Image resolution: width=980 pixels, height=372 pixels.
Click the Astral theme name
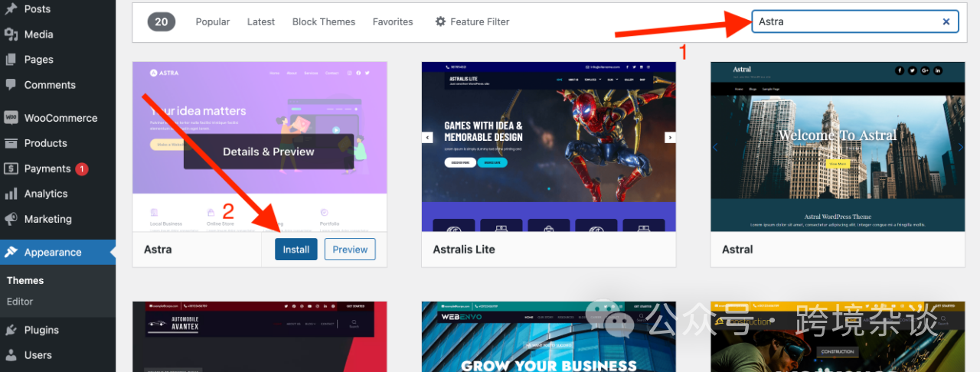pyautogui.click(x=737, y=250)
